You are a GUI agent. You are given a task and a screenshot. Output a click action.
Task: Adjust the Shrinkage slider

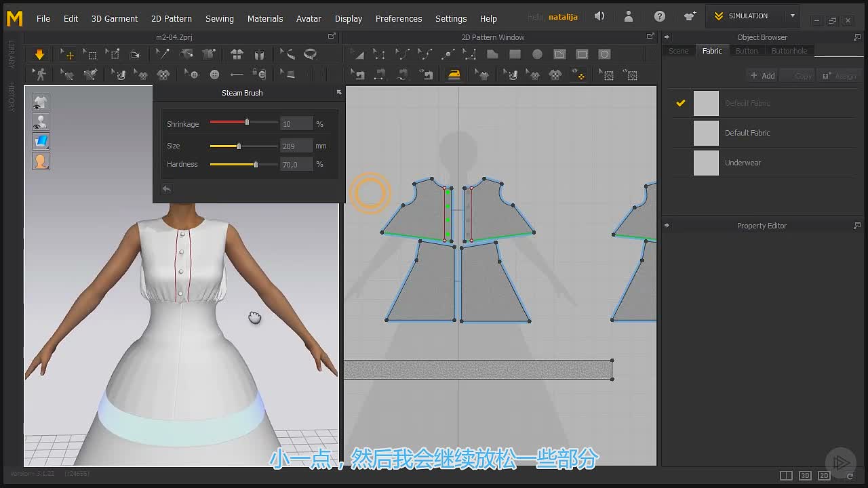244,122
